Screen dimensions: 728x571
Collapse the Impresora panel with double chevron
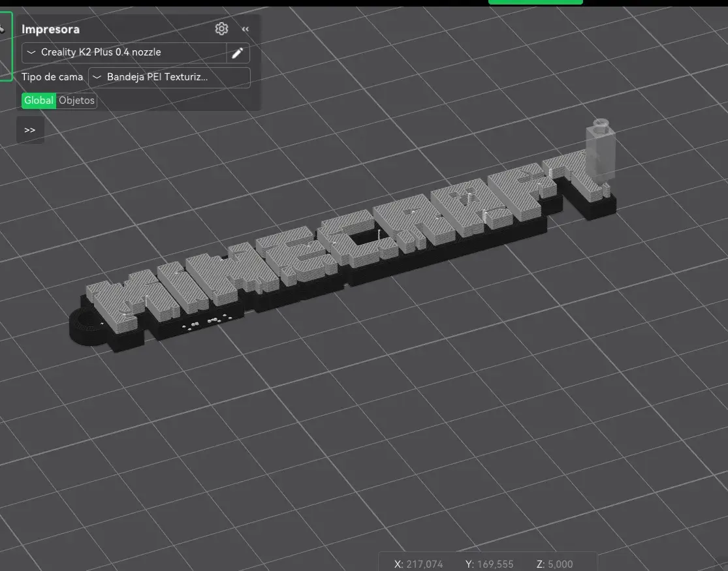click(245, 29)
